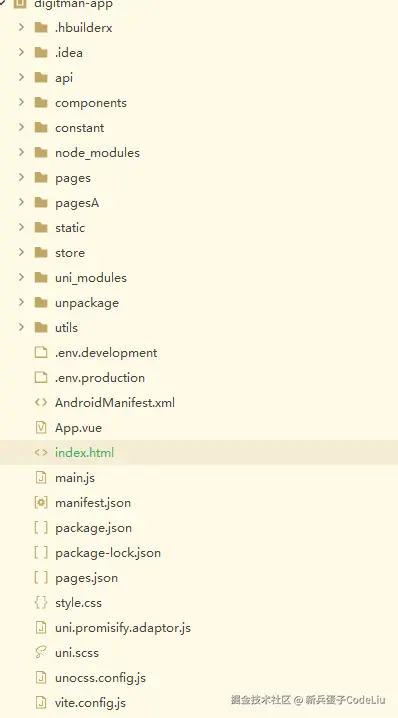Select the components folder name
The image size is (398, 718).
pos(91,103)
